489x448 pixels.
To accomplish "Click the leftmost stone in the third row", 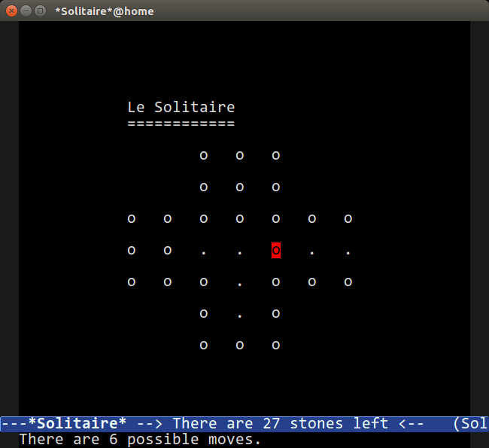I will (132, 219).
